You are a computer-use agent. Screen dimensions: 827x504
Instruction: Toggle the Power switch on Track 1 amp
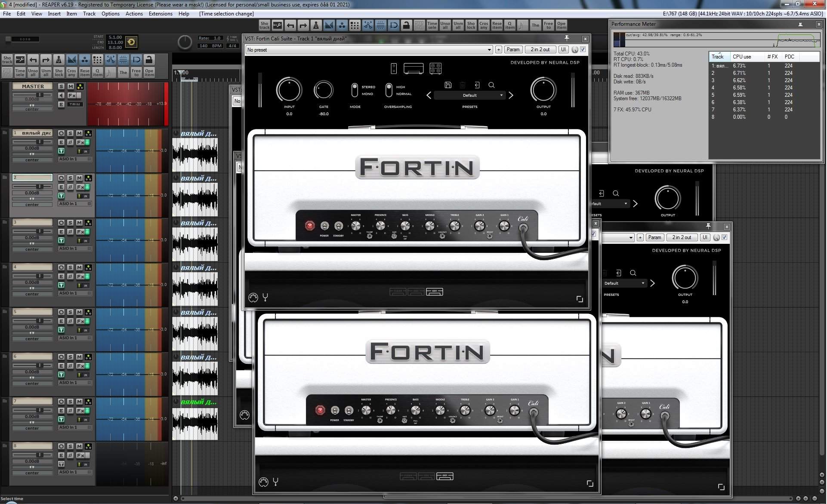(x=325, y=226)
